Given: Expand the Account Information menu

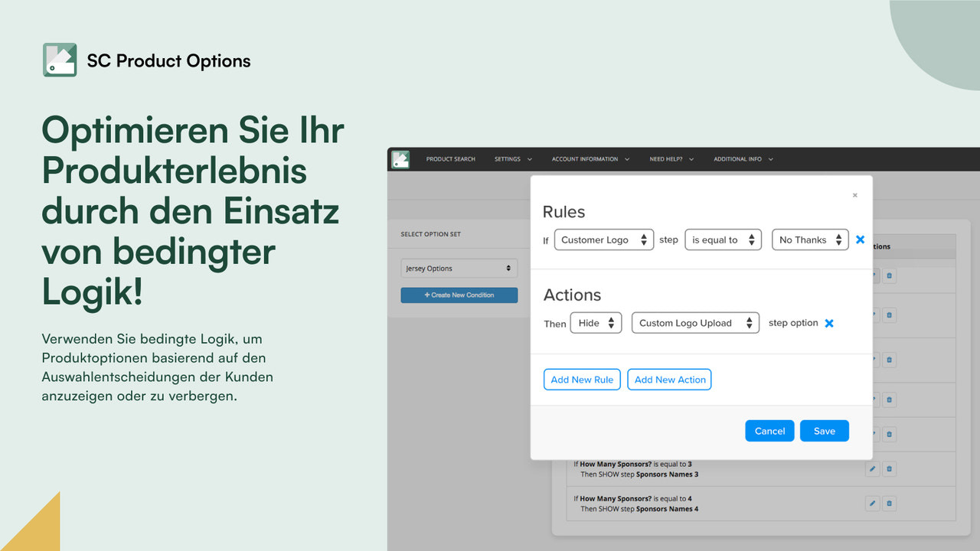Looking at the screenshot, I should click(590, 159).
